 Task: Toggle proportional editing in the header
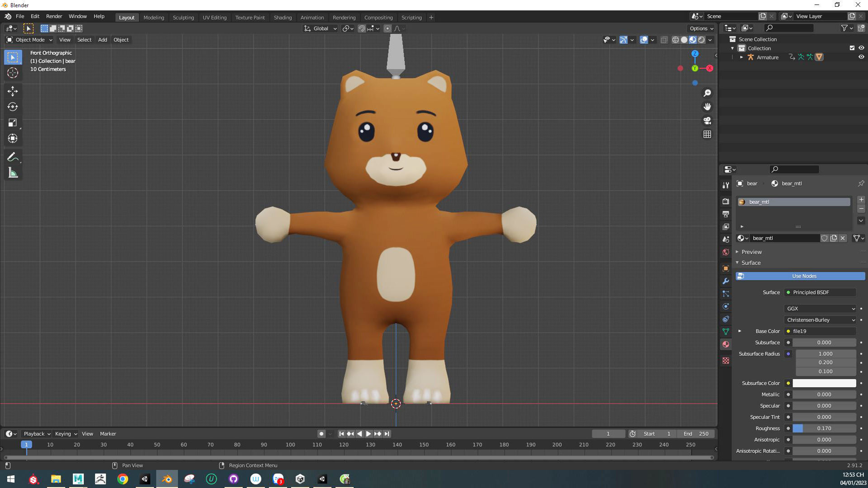tap(387, 28)
